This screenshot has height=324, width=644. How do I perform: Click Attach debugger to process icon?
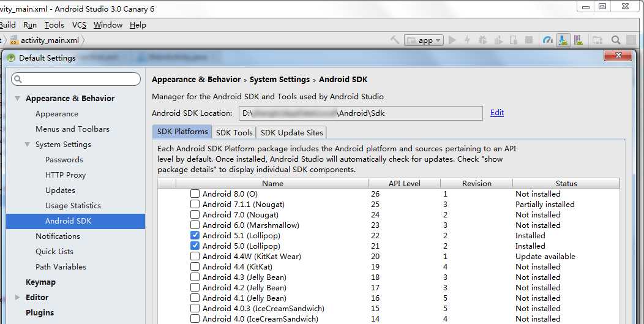coord(514,40)
